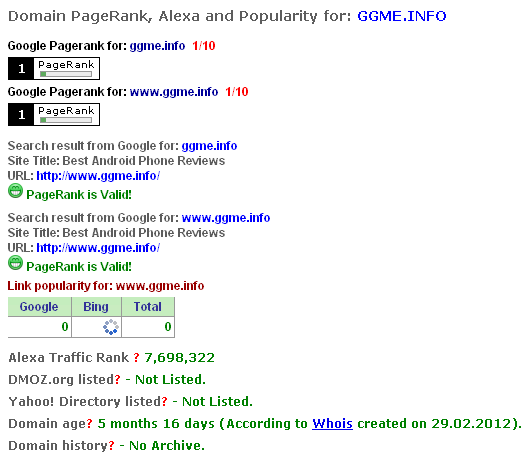The height and width of the screenshot is (460, 529).
Task: Click the first 1/10 red rank value
Action: click(x=204, y=46)
